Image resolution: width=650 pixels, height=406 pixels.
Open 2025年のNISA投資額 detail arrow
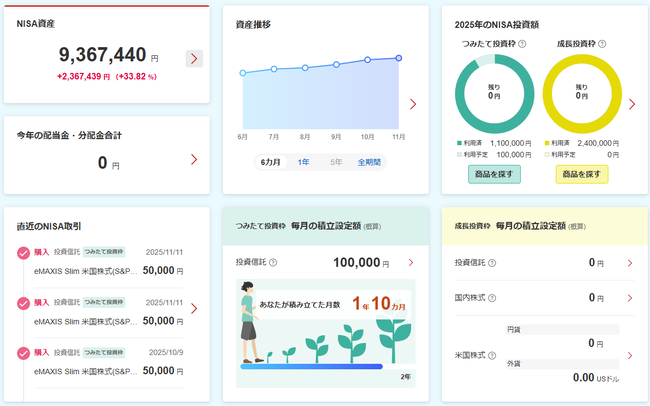(632, 104)
